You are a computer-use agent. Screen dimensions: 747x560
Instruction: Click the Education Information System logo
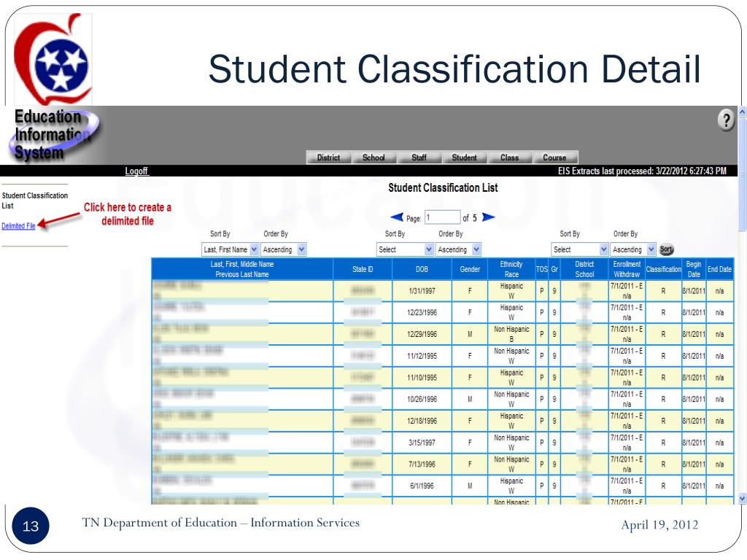(x=53, y=135)
